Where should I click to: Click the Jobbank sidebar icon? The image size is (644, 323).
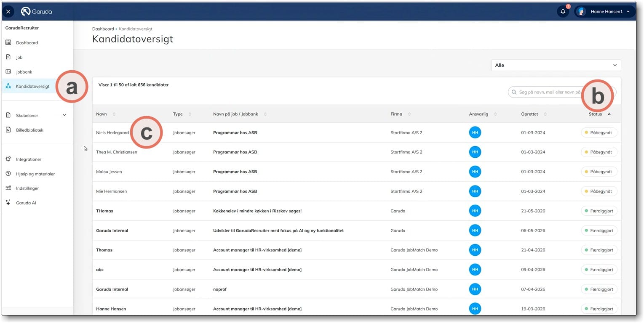point(8,72)
